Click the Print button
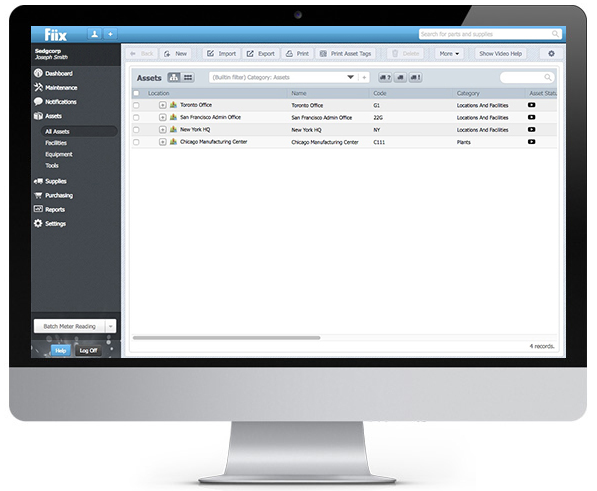597x491 pixels. click(297, 54)
